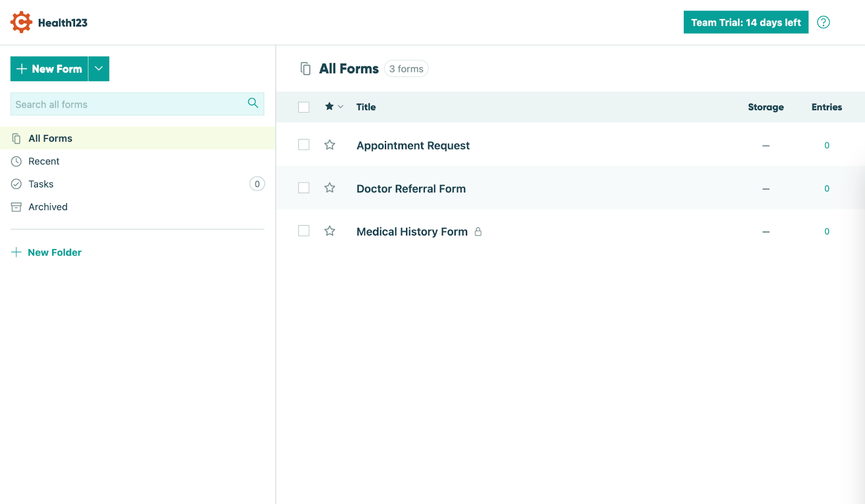The width and height of the screenshot is (865, 504).
Task: Toggle the select-all forms checkbox
Action: (304, 107)
